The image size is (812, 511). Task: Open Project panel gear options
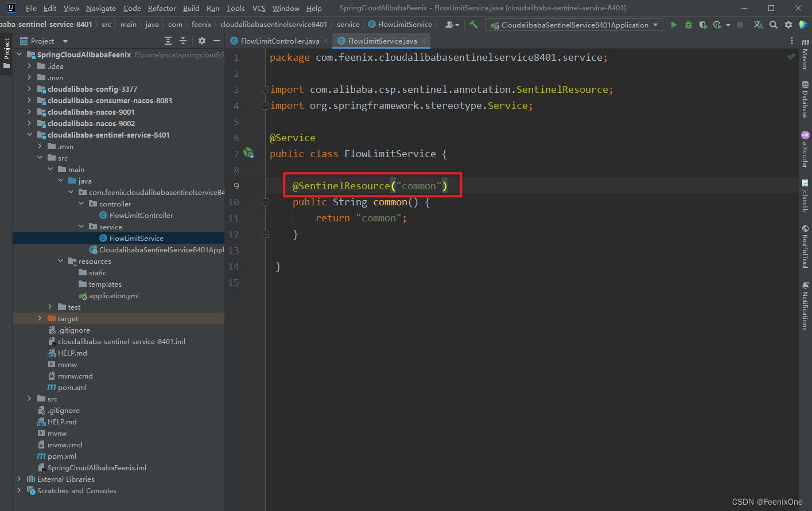[x=201, y=41]
